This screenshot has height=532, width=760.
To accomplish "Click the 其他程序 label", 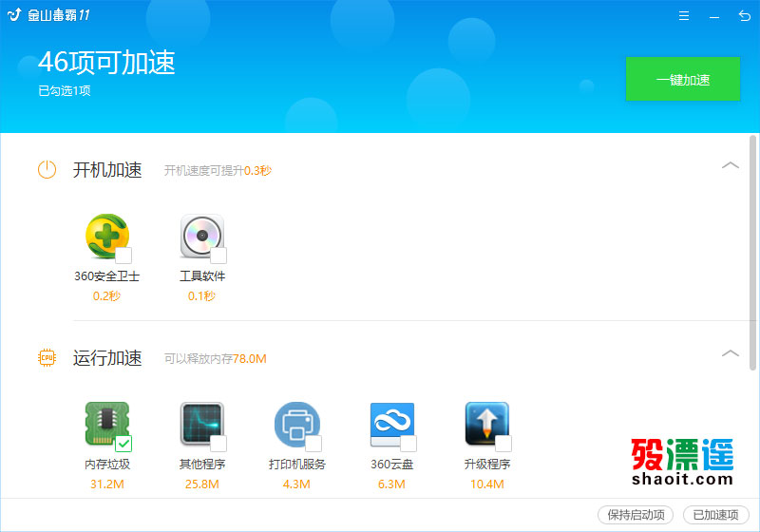I will coord(202,465).
